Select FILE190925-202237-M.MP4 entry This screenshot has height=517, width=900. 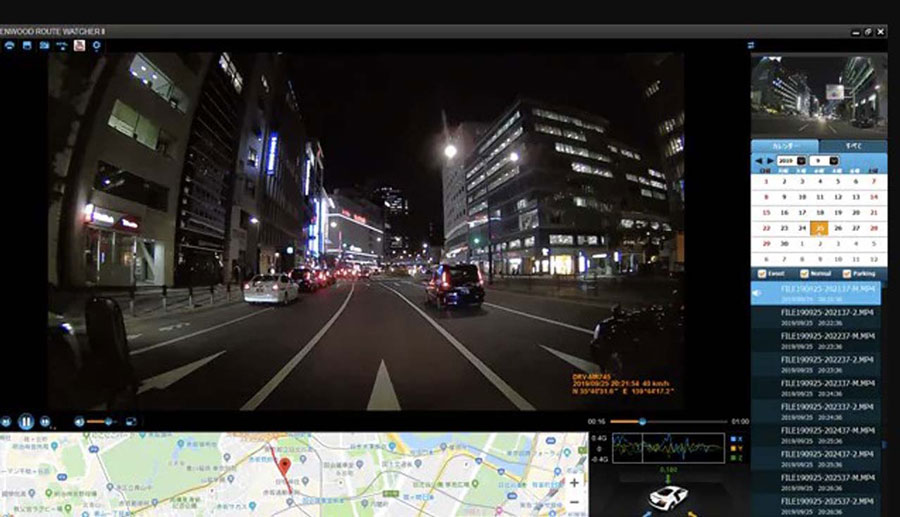[816, 341]
